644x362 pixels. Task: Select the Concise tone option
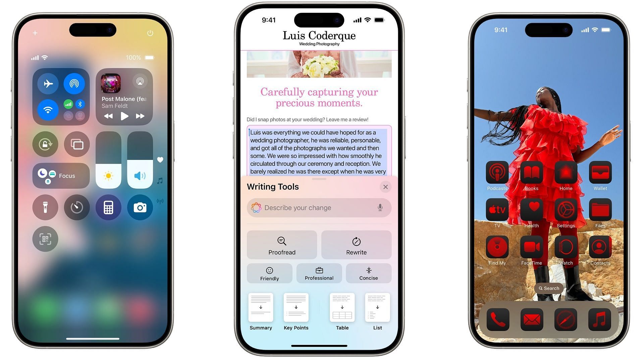368,273
